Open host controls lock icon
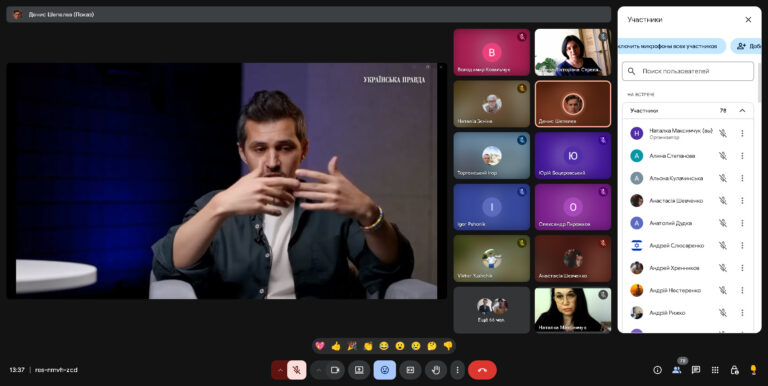The width and height of the screenshot is (768, 386). coord(734,370)
